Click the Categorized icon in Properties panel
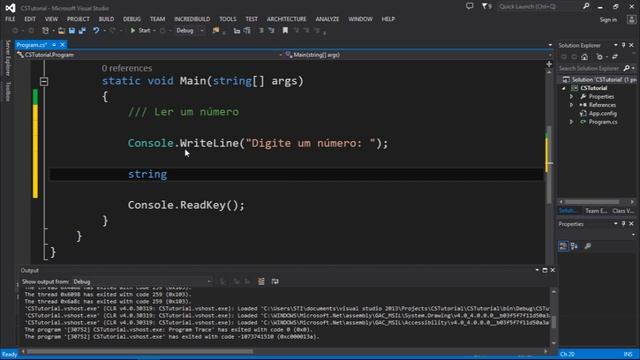This screenshot has height=360, width=640. (x=563, y=246)
